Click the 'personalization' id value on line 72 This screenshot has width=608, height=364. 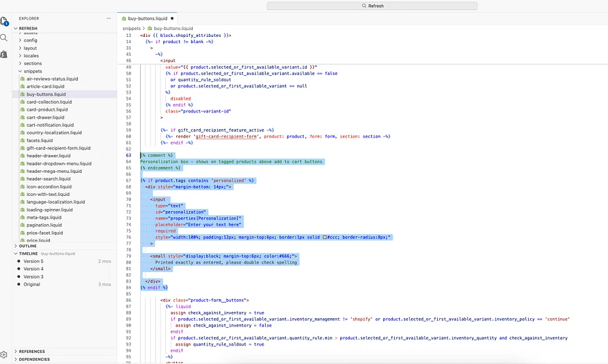pos(185,212)
